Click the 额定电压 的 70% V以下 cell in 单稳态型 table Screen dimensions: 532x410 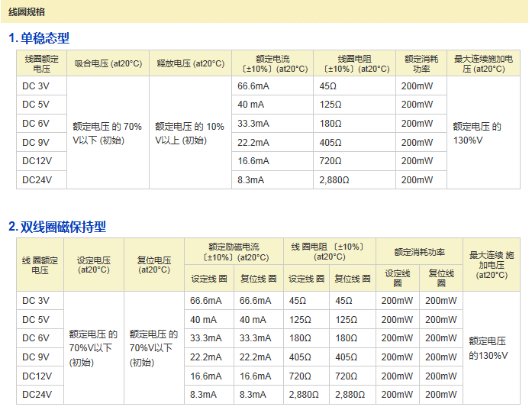point(108,133)
